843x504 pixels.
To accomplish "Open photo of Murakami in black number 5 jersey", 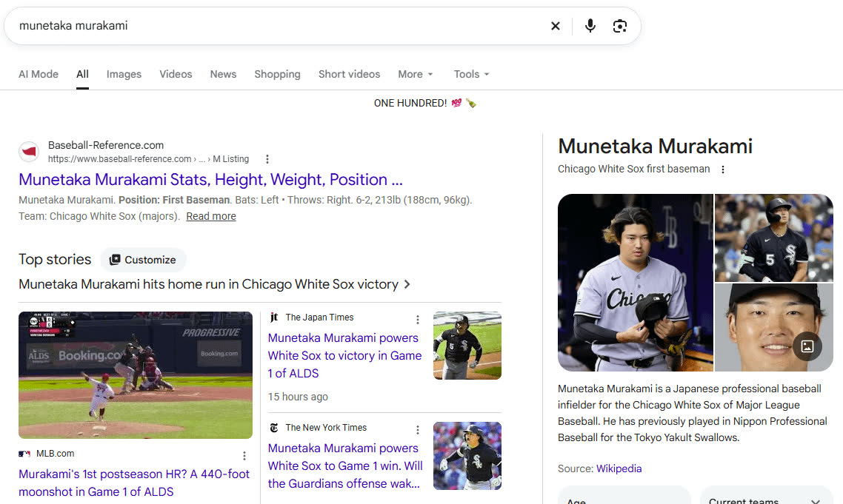I will click(773, 238).
